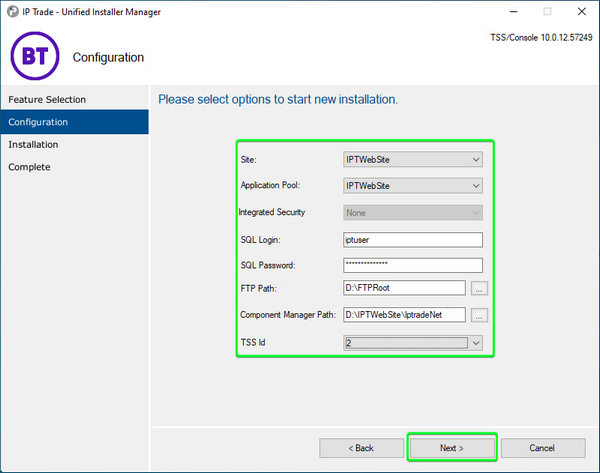This screenshot has height=473, width=600.
Task: Click the 'Please select options to start new installation' heading
Action: click(278, 99)
